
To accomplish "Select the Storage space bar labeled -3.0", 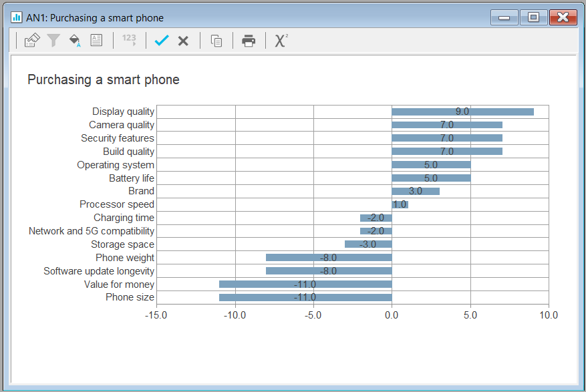I will click(x=368, y=244).
